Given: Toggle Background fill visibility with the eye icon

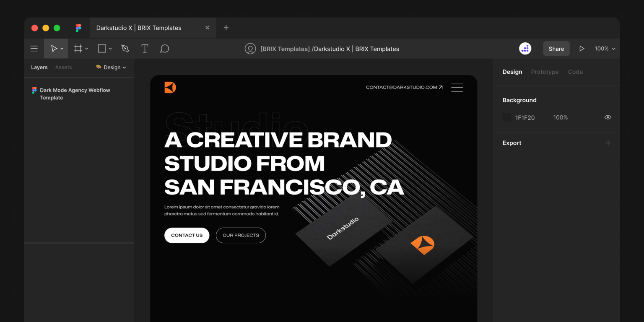Looking at the screenshot, I should [x=608, y=117].
